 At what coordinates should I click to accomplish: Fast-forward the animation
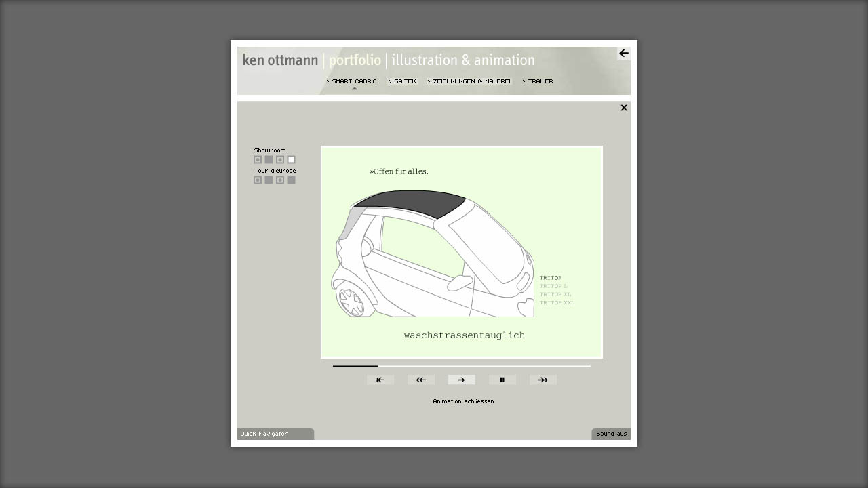pos(543,380)
